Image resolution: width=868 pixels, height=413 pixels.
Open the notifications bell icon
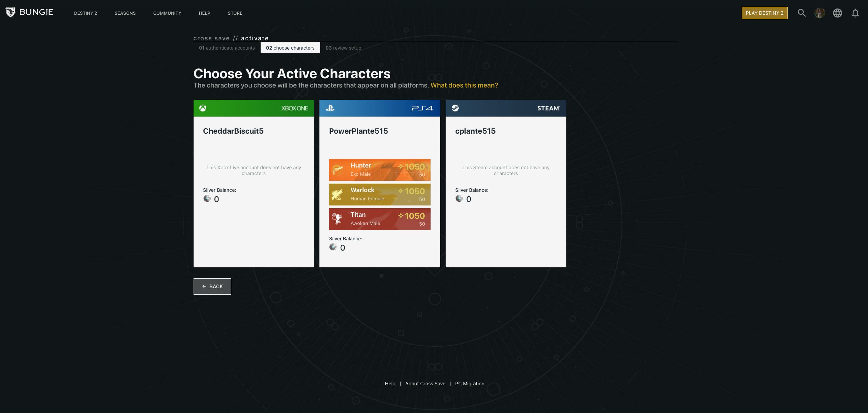[855, 13]
